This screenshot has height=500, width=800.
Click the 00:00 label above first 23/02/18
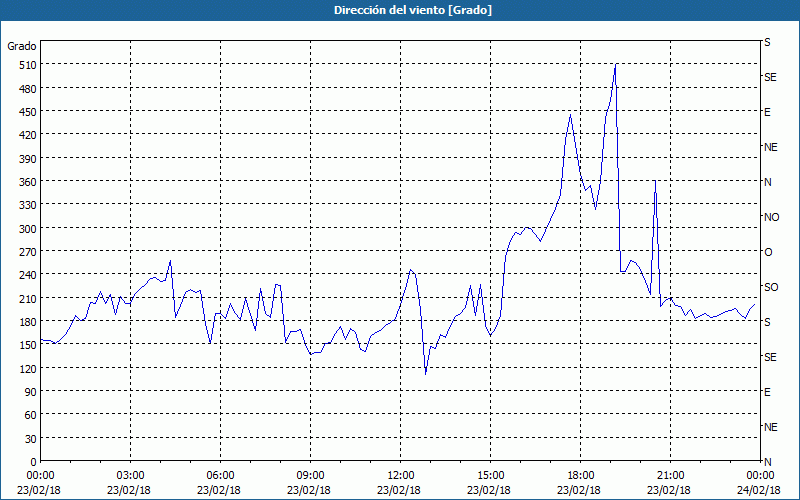pyautogui.click(x=40, y=476)
